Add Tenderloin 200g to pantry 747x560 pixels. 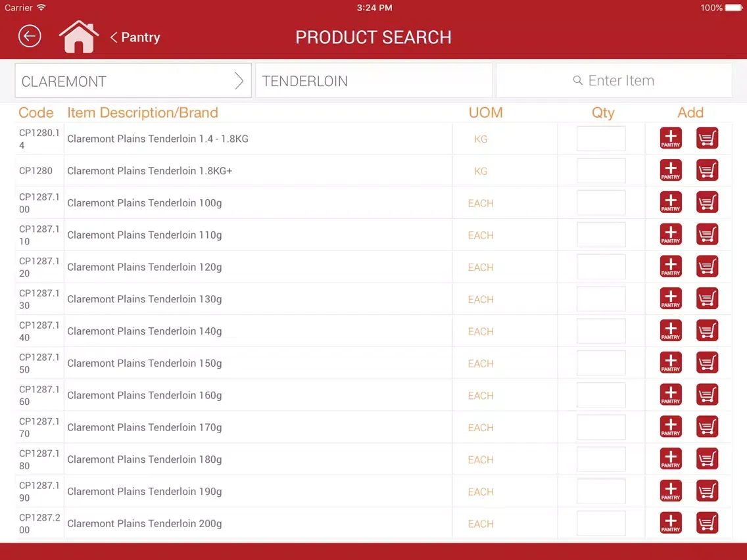(x=671, y=523)
